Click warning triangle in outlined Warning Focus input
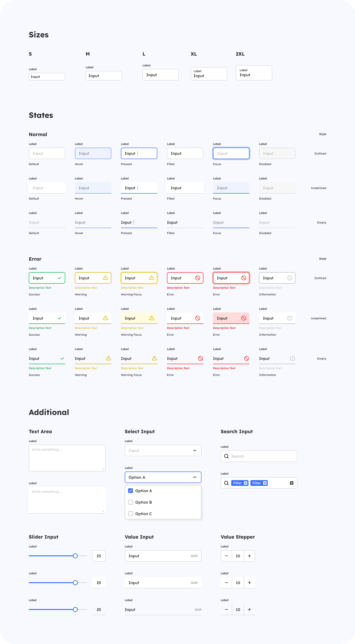This screenshot has height=644, width=355. tap(151, 278)
